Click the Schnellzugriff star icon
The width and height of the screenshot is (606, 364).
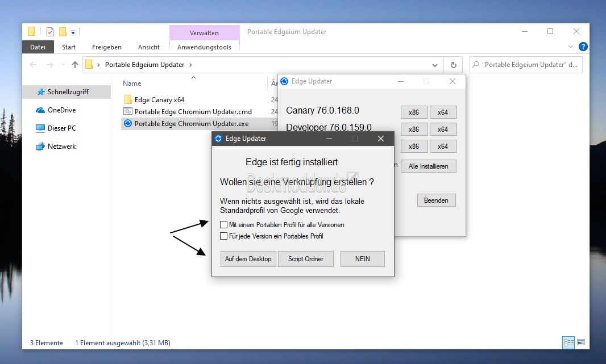[40, 92]
